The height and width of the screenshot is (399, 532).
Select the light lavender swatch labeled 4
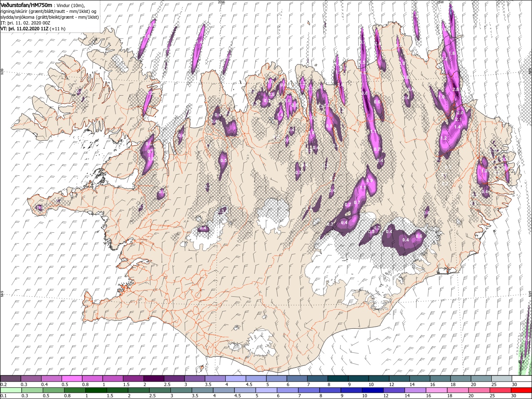tap(235, 379)
